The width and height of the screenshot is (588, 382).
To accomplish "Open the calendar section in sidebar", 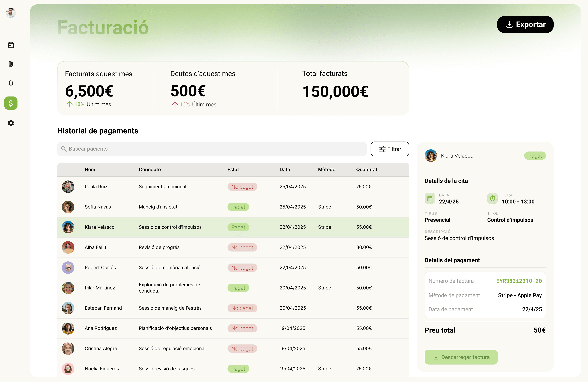I will [x=11, y=45].
